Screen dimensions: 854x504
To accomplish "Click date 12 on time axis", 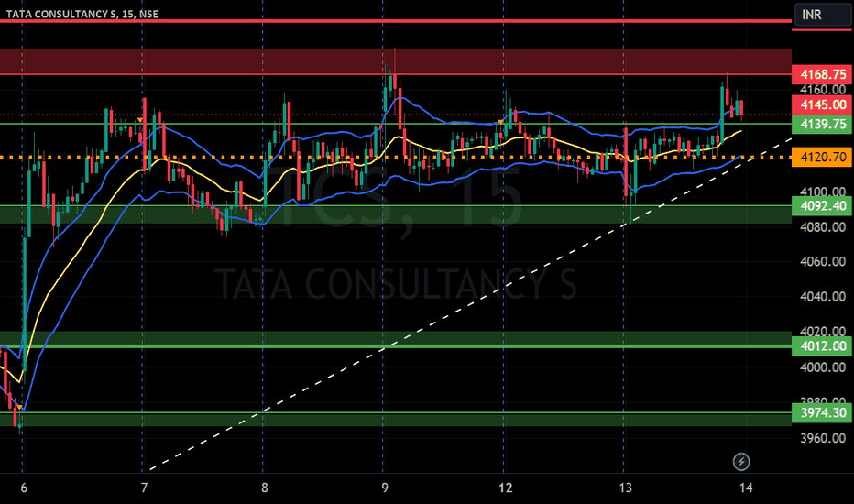I will point(506,488).
